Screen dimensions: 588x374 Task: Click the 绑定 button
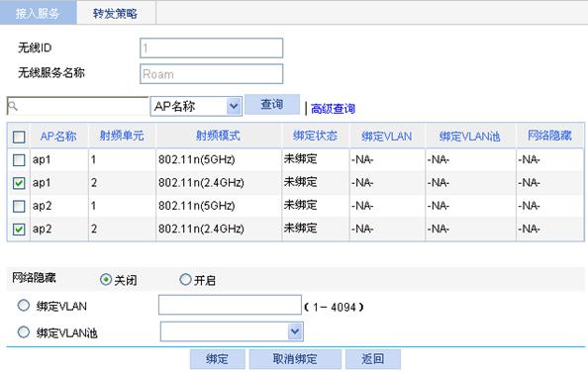click(218, 359)
